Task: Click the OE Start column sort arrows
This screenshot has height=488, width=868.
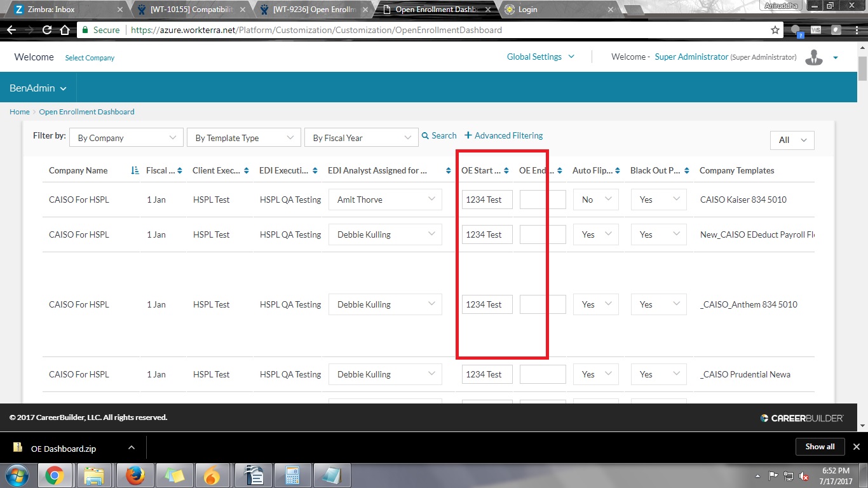Action: point(506,171)
